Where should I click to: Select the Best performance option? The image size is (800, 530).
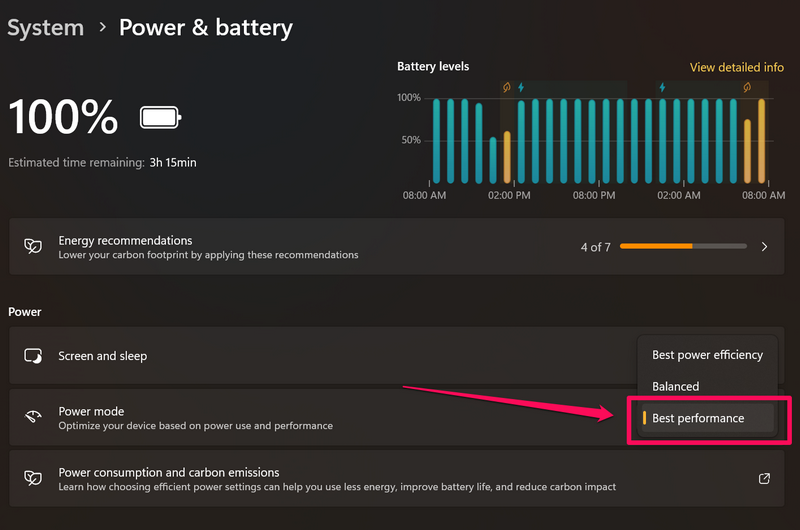(698, 418)
